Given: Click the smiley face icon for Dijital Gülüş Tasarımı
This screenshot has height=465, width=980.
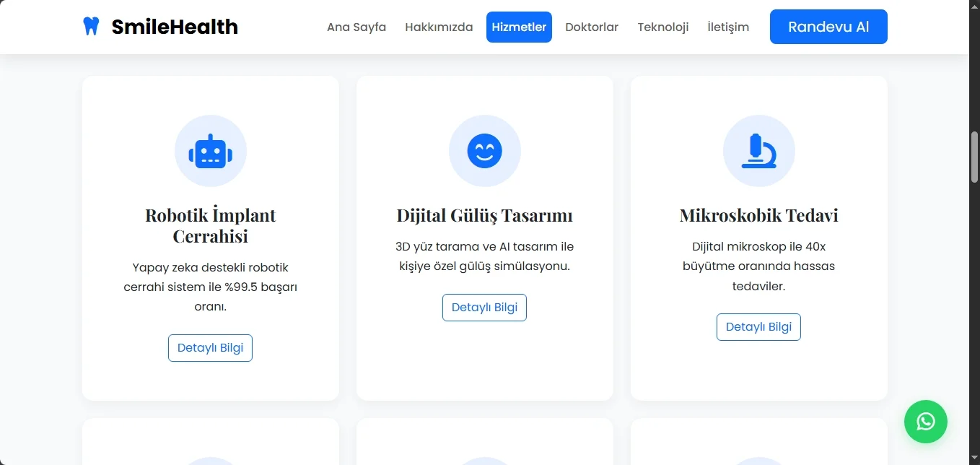Looking at the screenshot, I should tap(485, 151).
